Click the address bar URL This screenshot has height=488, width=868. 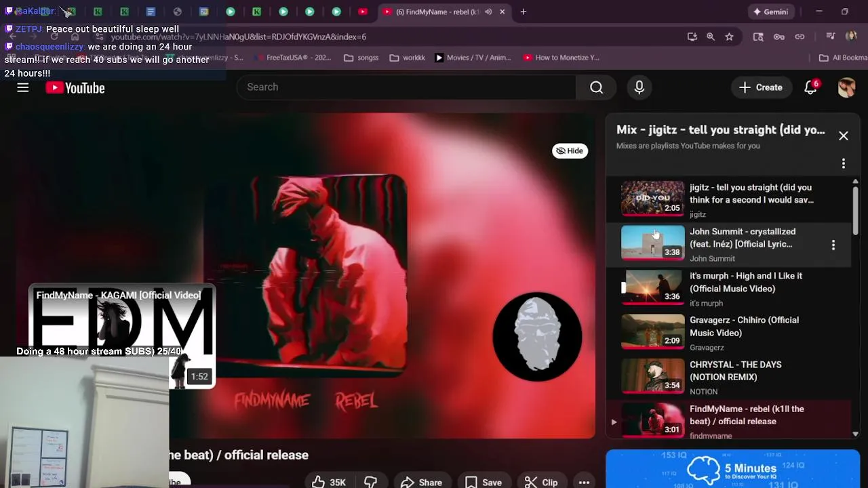[x=239, y=37]
